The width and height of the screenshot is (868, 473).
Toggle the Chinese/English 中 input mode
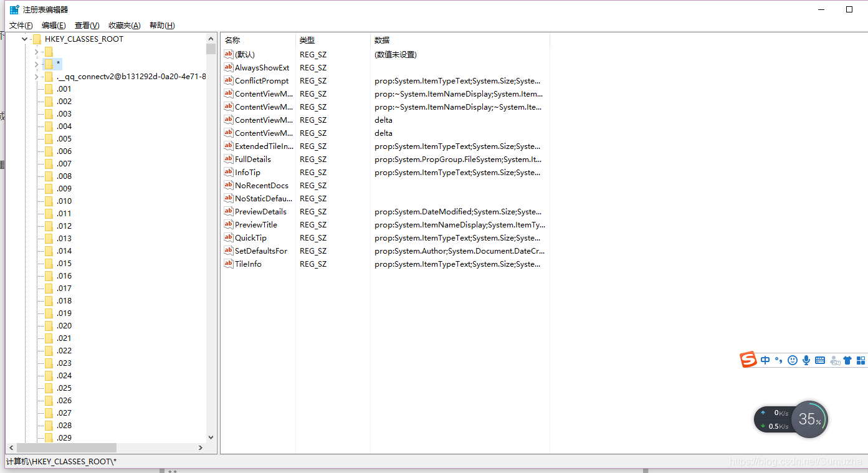click(765, 360)
